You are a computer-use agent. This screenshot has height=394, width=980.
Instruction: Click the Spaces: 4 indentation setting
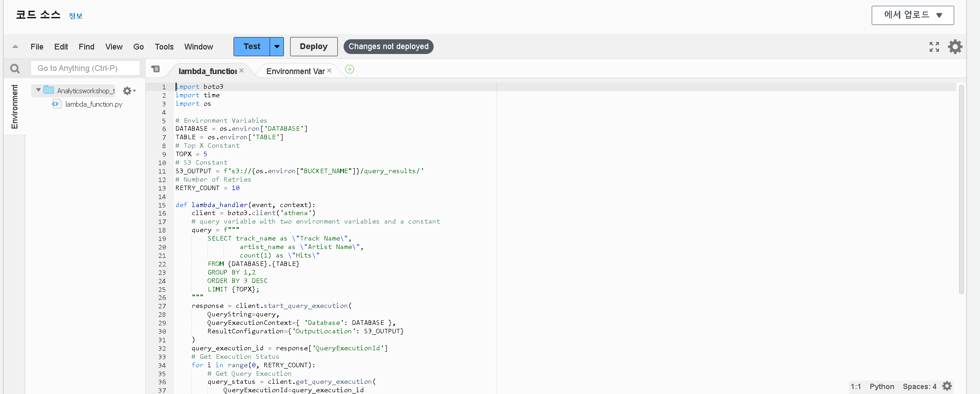919,386
